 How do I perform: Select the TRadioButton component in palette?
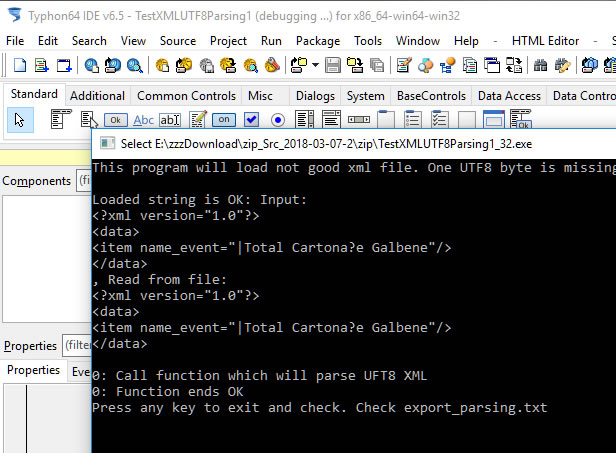click(x=278, y=119)
